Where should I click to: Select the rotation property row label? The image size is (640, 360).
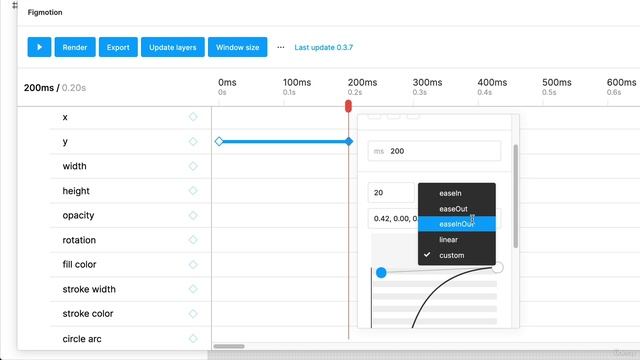[x=79, y=240]
